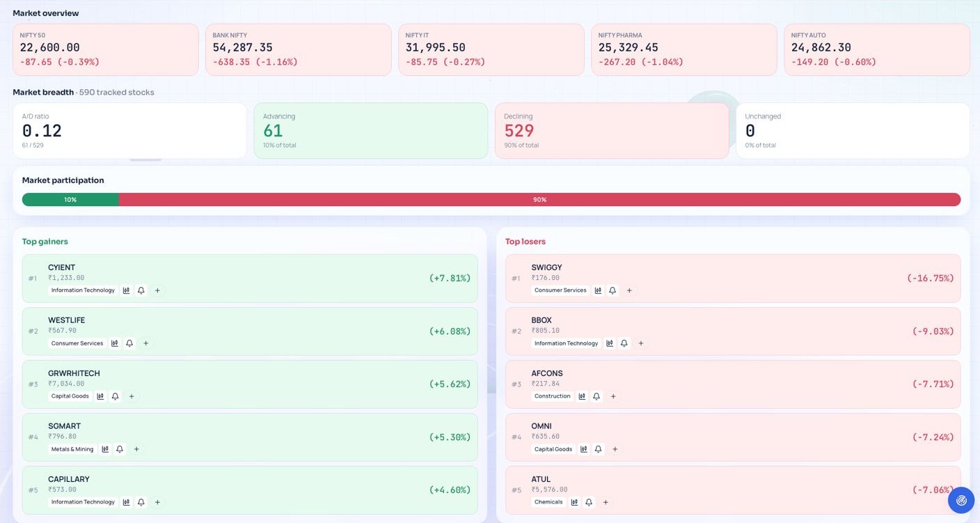This screenshot has width=980, height=523.
Task: Click the bell icon on WESTLIFE
Action: tap(129, 343)
